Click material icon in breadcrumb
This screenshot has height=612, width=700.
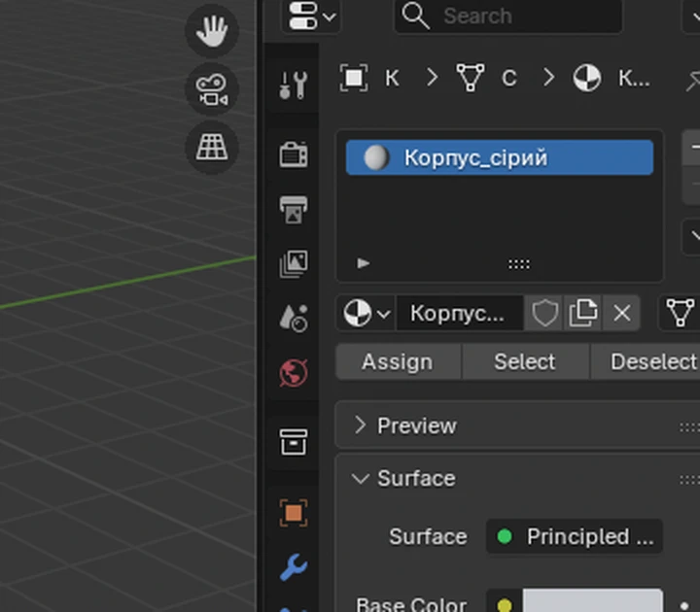tap(587, 78)
